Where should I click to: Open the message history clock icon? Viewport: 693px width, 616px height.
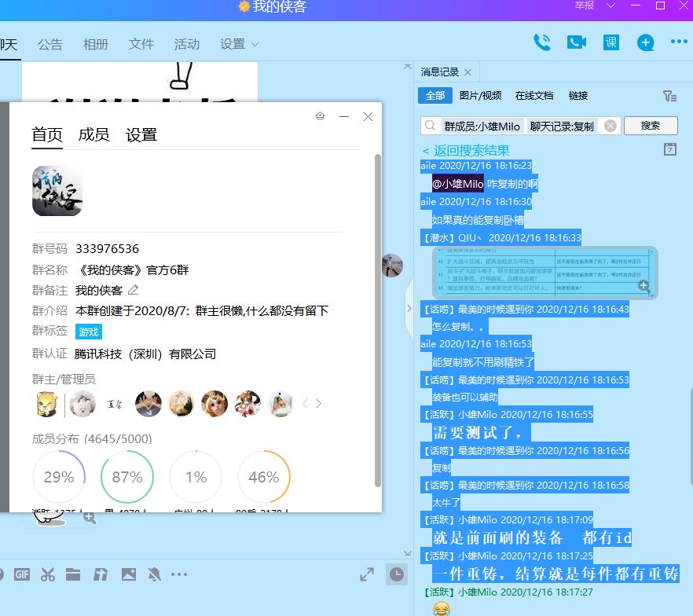[x=397, y=574]
